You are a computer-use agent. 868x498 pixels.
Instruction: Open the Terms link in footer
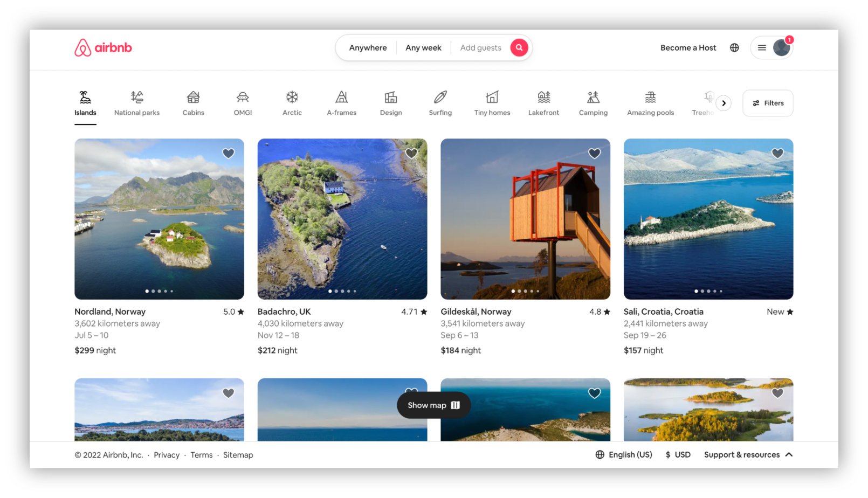(x=202, y=455)
